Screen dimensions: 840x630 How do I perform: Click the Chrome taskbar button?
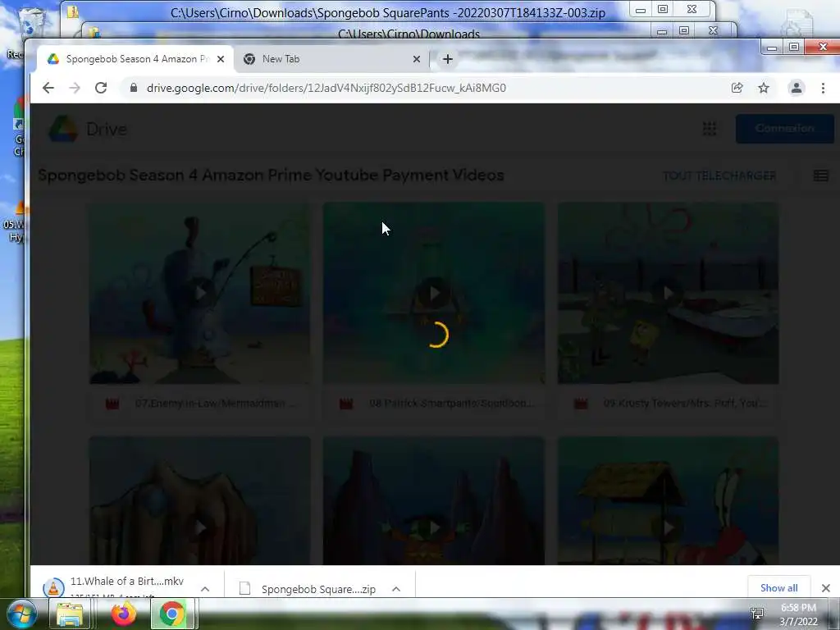coord(172,614)
